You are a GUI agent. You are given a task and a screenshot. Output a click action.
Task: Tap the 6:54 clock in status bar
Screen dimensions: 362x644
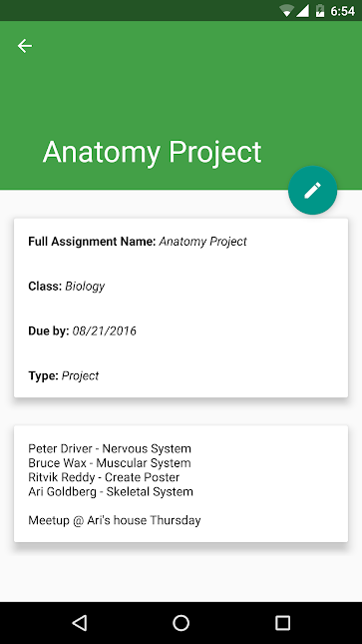[x=342, y=11]
